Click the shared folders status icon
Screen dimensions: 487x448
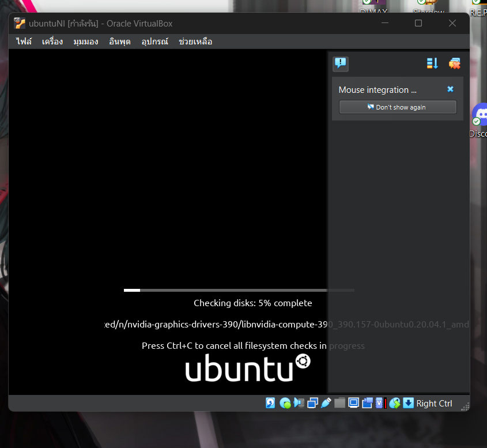(340, 403)
